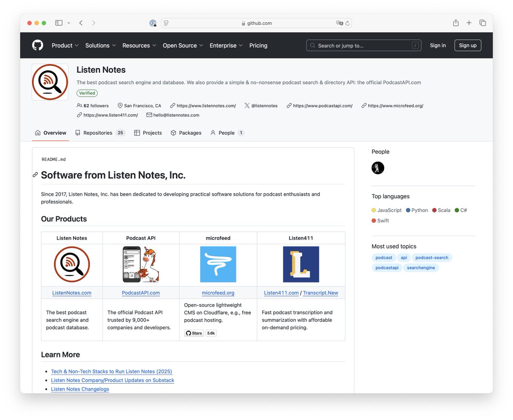Open the GitHub home logo
This screenshot has height=420, width=513.
coord(38,45)
